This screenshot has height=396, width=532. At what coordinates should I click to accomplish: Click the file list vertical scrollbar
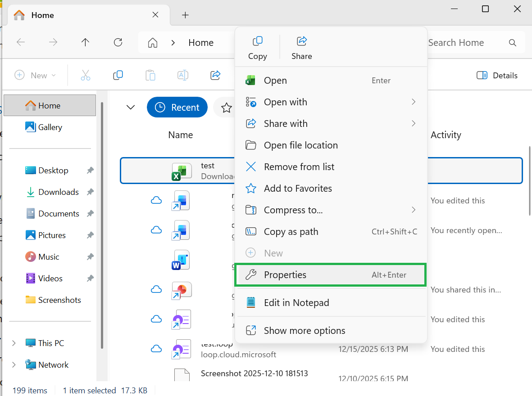pyautogui.click(x=530, y=181)
